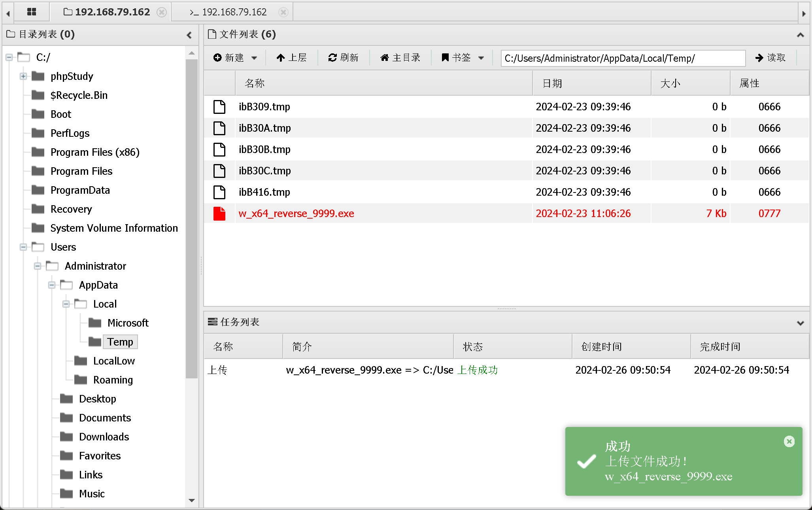Select the ibB309.tmp file
Image resolution: width=812 pixels, height=510 pixels.
click(x=264, y=107)
